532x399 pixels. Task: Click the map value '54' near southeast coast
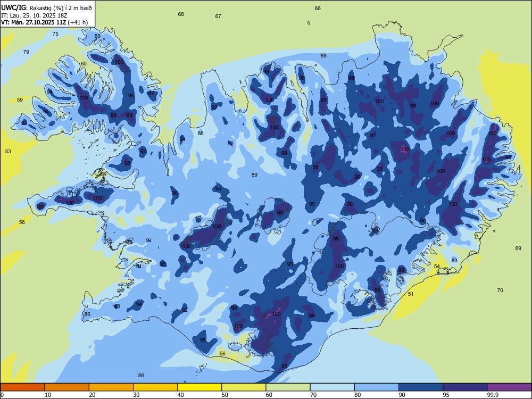click(437, 267)
